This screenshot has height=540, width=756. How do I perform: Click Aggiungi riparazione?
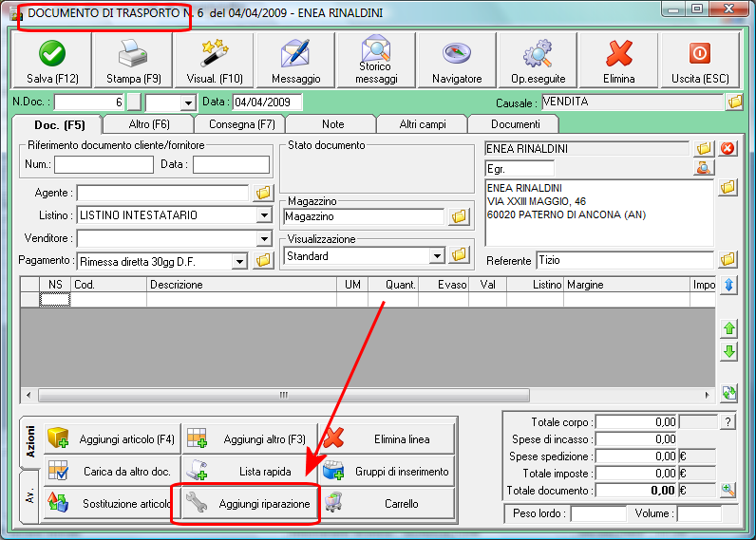coord(250,503)
